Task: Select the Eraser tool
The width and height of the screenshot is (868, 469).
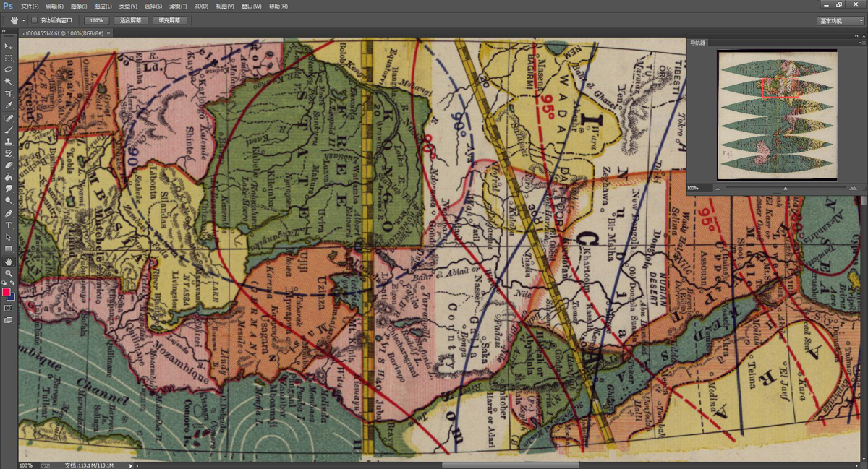Action: click(x=9, y=165)
